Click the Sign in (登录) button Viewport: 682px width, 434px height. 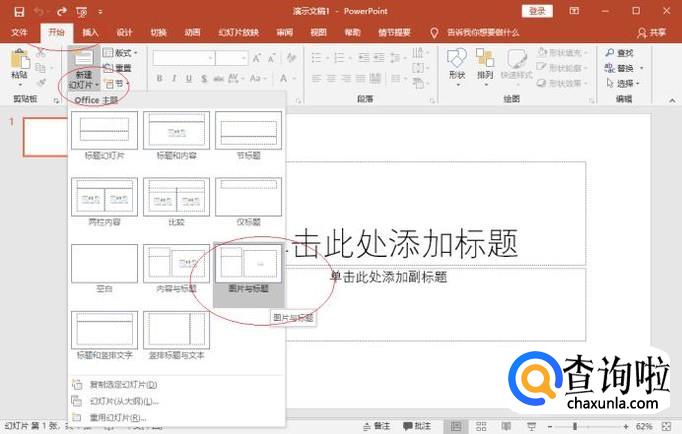pyautogui.click(x=537, y=11)
